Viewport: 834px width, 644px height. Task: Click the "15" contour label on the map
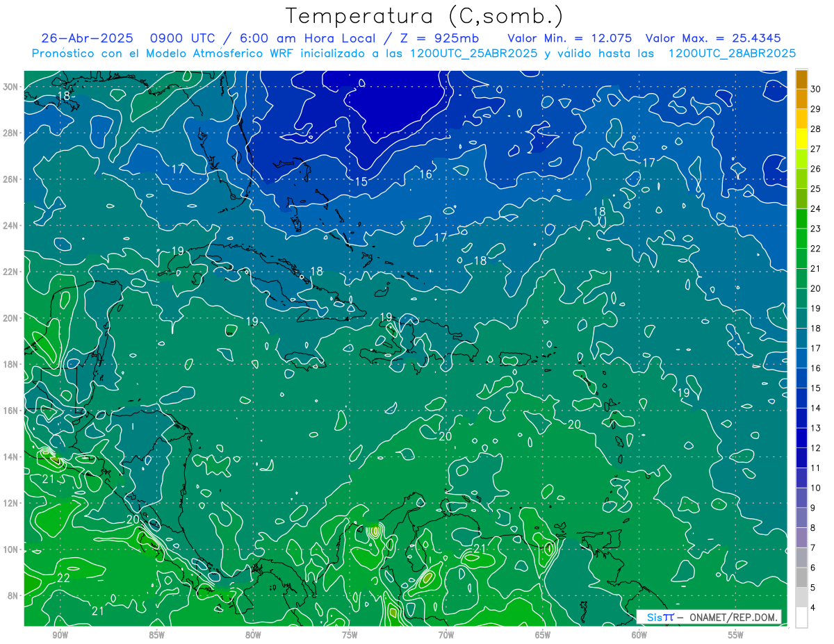(x=361, y=182)
